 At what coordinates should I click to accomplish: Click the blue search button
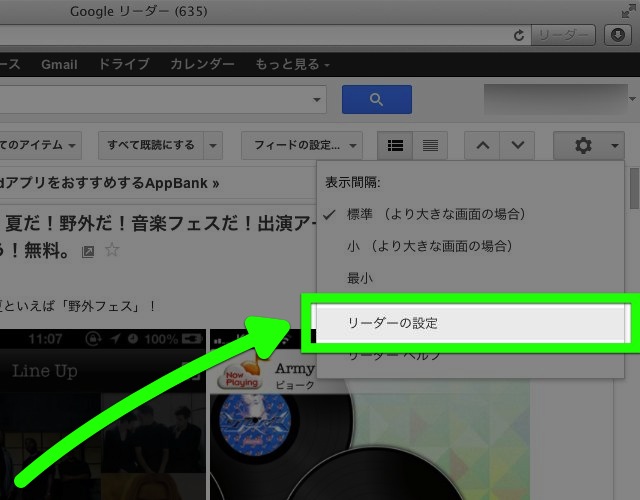pyautogui.click(x=377, y=99)
